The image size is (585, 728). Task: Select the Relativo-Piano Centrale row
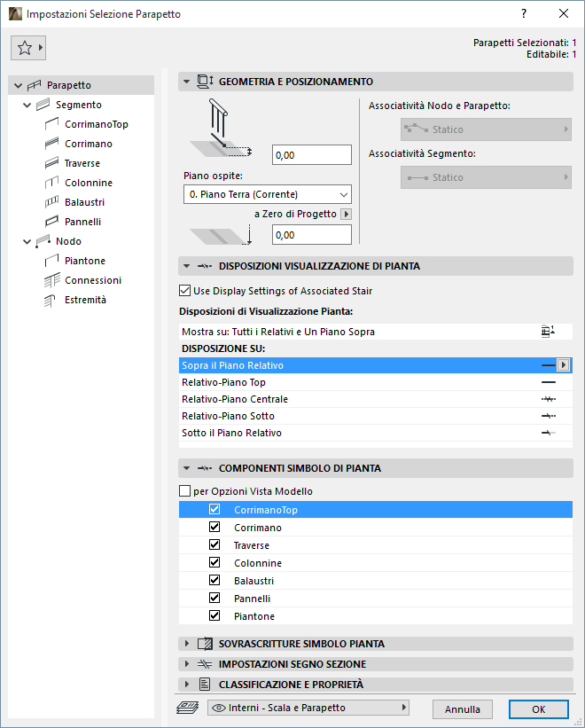[x=375, y=399]
